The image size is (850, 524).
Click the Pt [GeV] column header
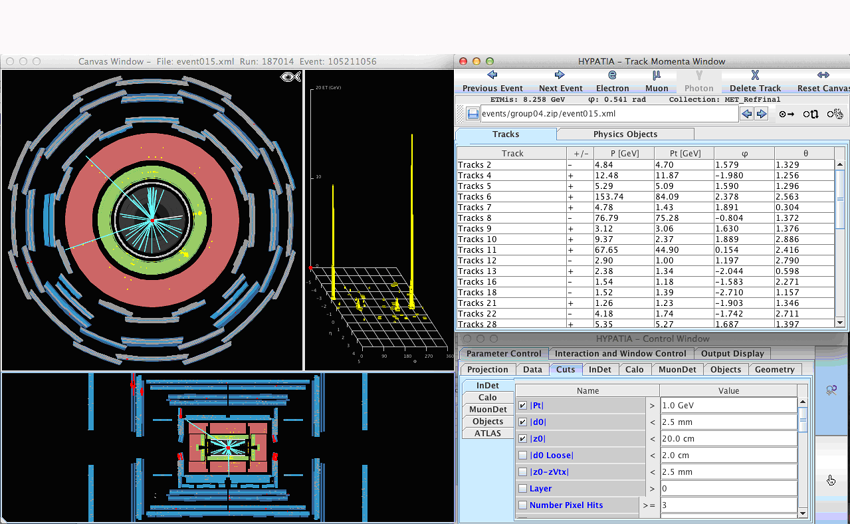684,153
